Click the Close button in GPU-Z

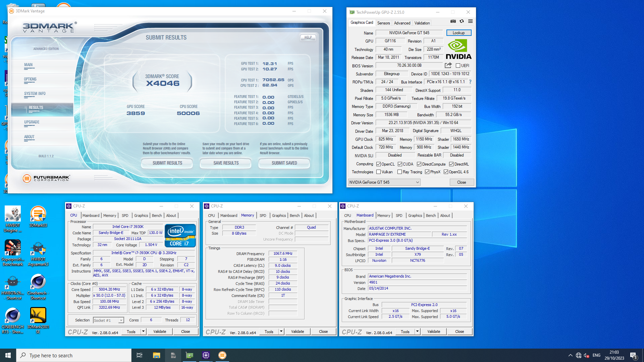point(462,182)
